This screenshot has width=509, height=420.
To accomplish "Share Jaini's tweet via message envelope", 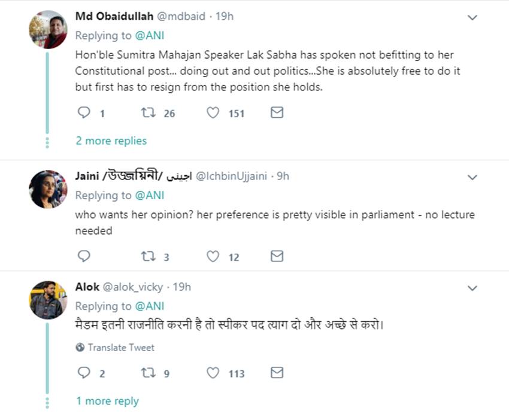I will tap(277, 256).
